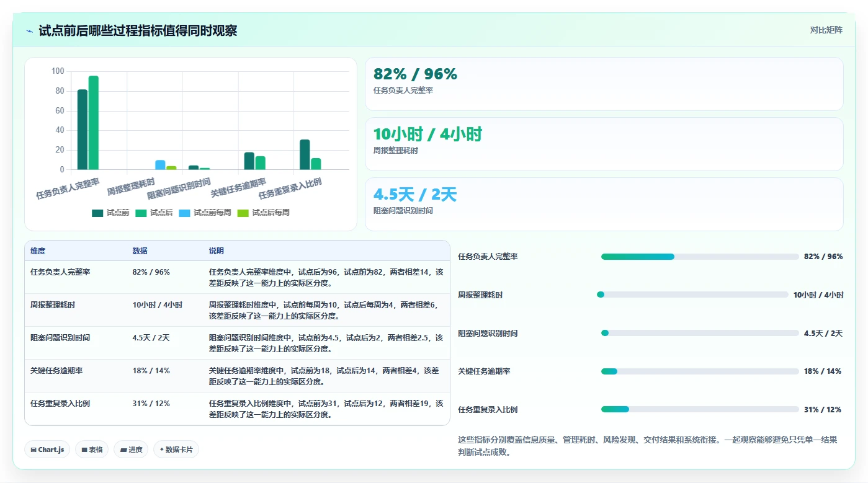Click the dark 试点前 bar for 任务负责人完整率
Viewport: 868px width, 483px height.
click(x=83, y=130)
